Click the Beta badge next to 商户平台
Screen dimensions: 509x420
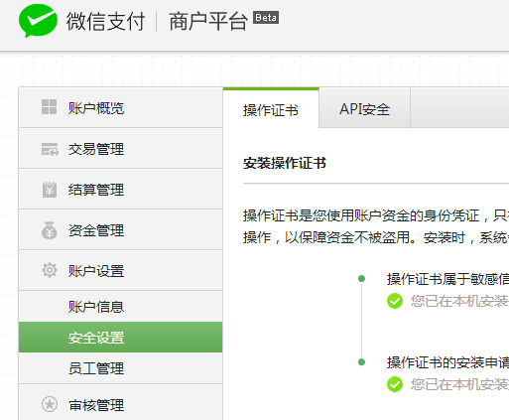click(266, 18)
